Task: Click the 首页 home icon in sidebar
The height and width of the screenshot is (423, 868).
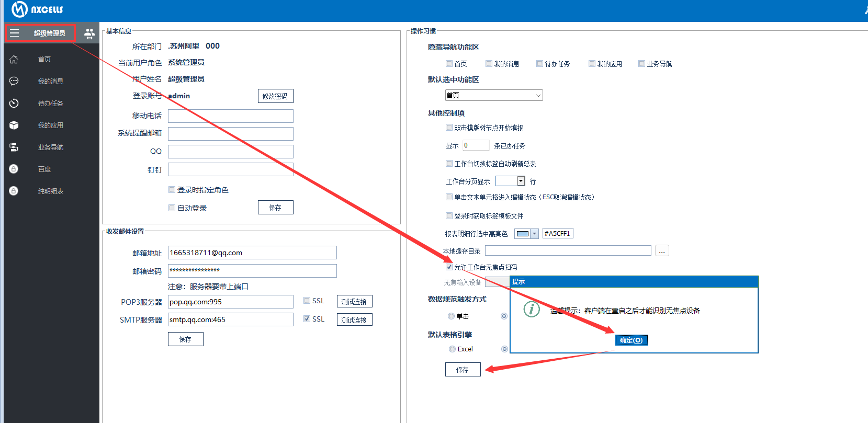Action: (14, 60)
